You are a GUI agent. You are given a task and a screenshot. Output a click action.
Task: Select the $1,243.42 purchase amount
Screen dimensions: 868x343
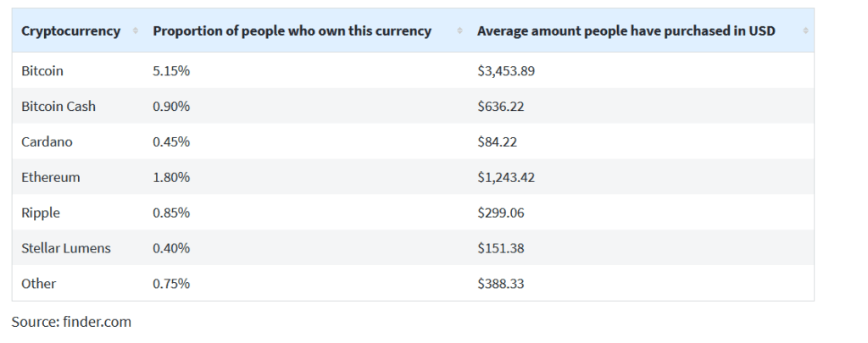[x=506, y=178]
